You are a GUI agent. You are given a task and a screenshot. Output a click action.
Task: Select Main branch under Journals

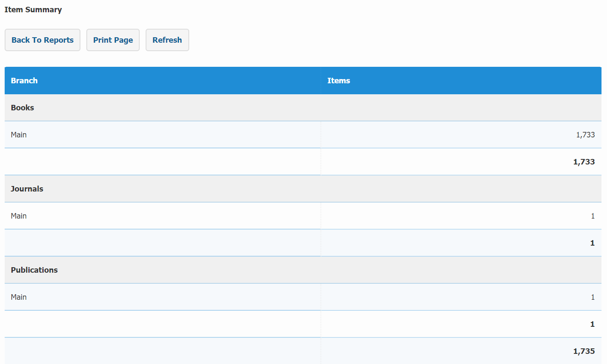coord(19,216)
